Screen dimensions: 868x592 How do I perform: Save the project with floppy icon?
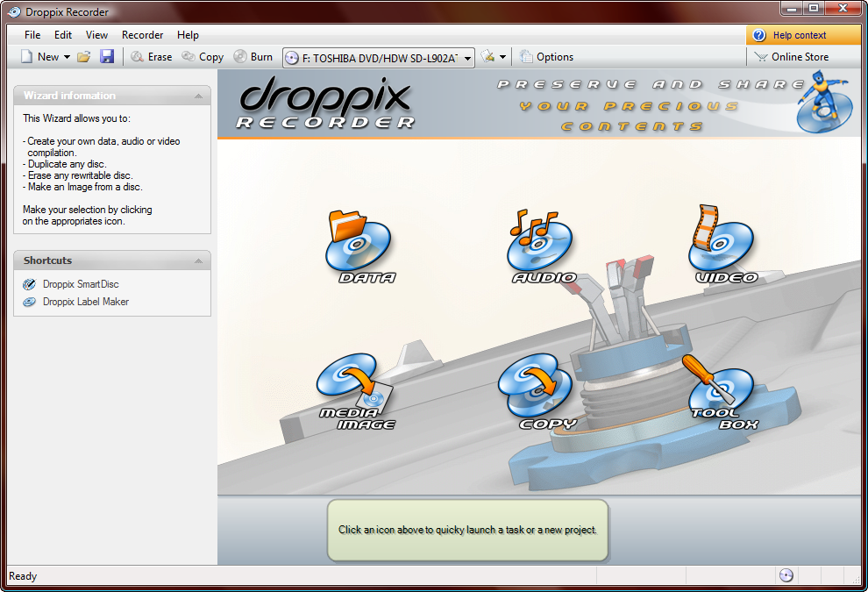[x=107, y=56]
